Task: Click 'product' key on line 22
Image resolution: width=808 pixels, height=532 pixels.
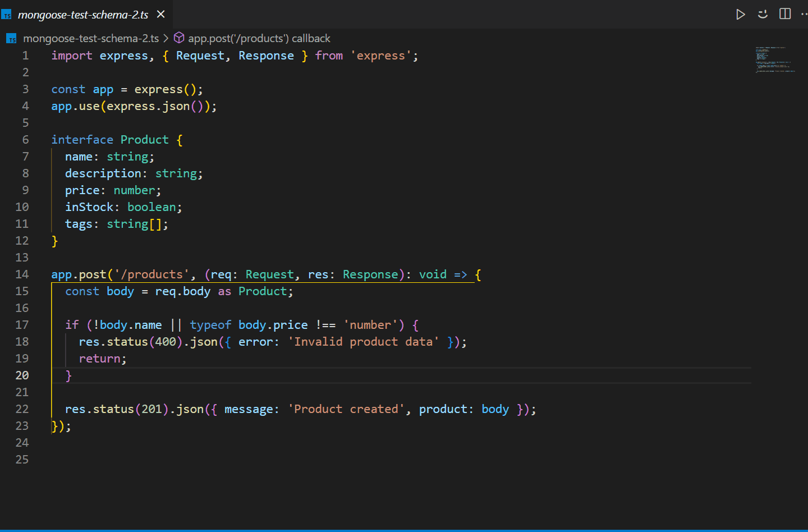Action: (443, 409)
